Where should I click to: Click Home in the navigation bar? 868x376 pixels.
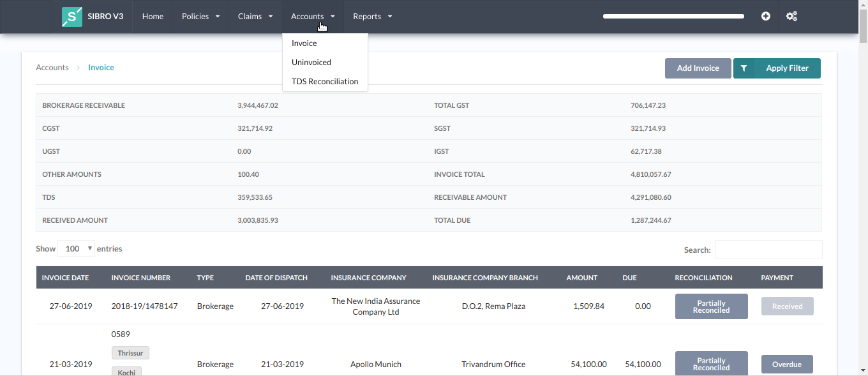[153, 16]
